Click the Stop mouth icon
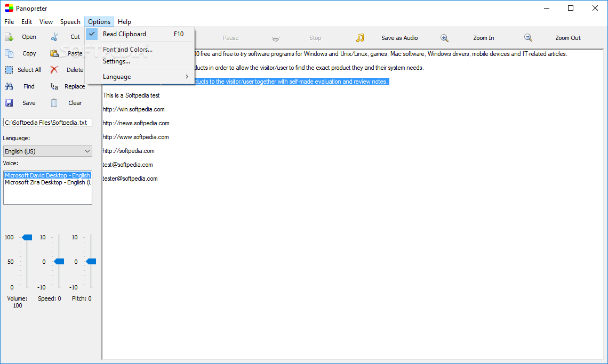Screen dimensions: 608x364 pyautogui.click(x=276, y=38)
